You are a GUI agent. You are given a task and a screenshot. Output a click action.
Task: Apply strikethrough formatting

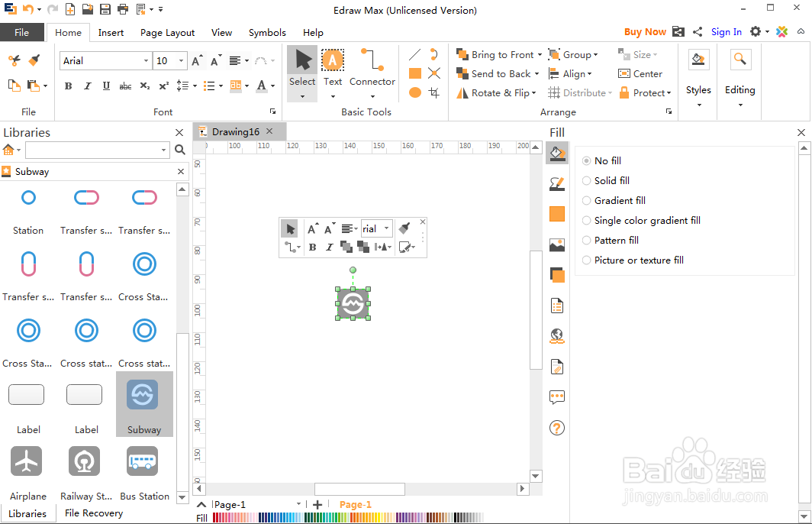[125, 86]
